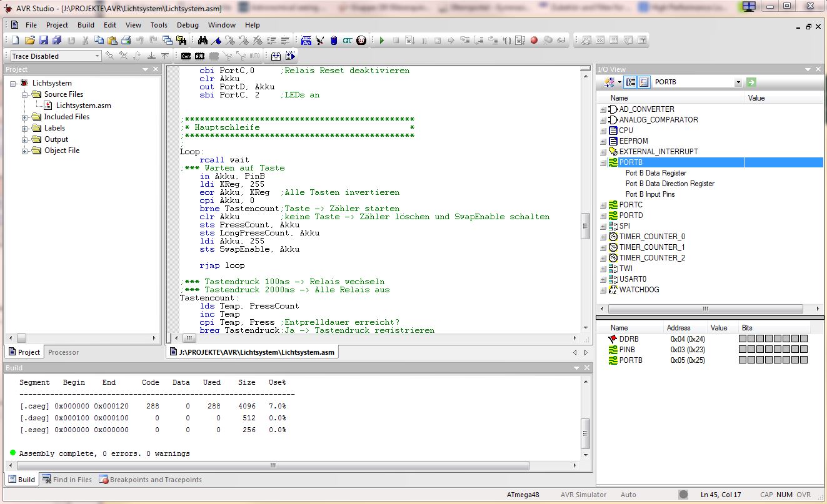Close the Project panel

[x=156, y=69]
